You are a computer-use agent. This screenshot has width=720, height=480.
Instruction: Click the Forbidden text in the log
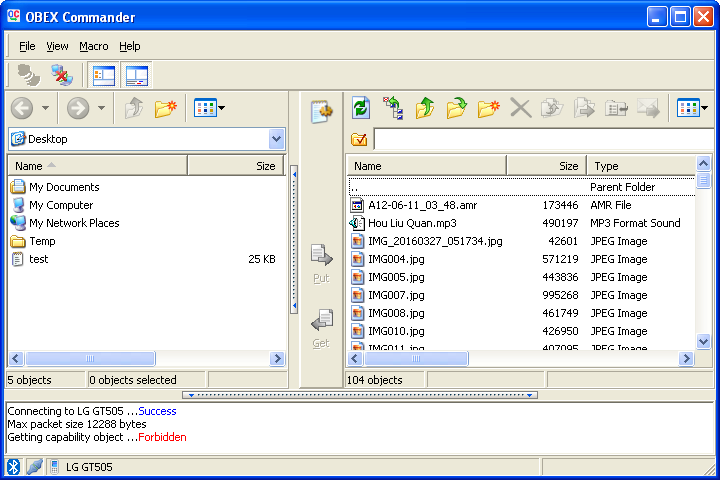[162, 437]
